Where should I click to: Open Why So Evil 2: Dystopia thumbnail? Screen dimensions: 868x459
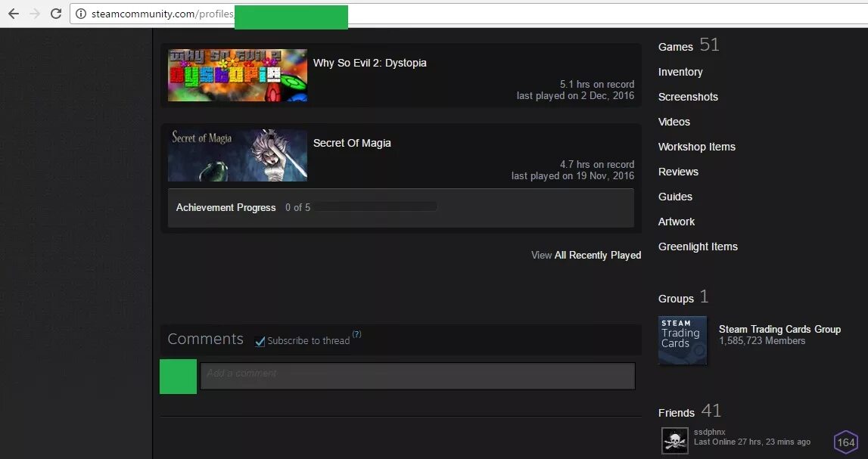coord(238,75)
